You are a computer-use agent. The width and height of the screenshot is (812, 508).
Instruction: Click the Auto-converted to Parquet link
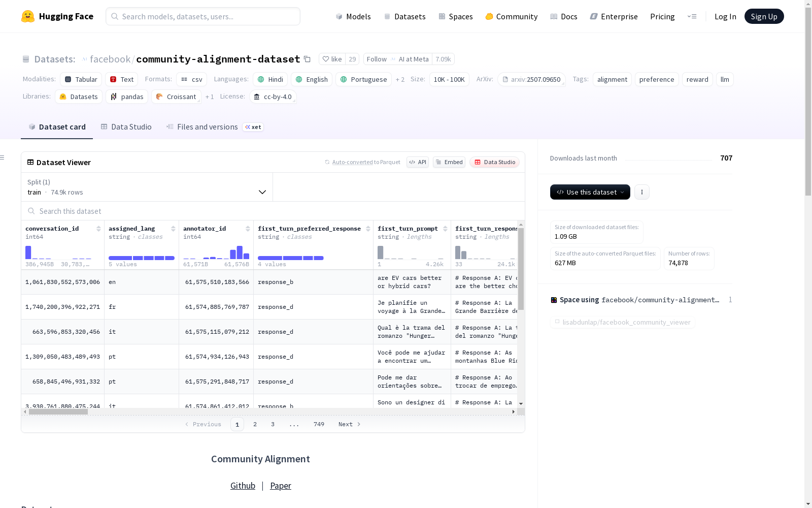362,162
